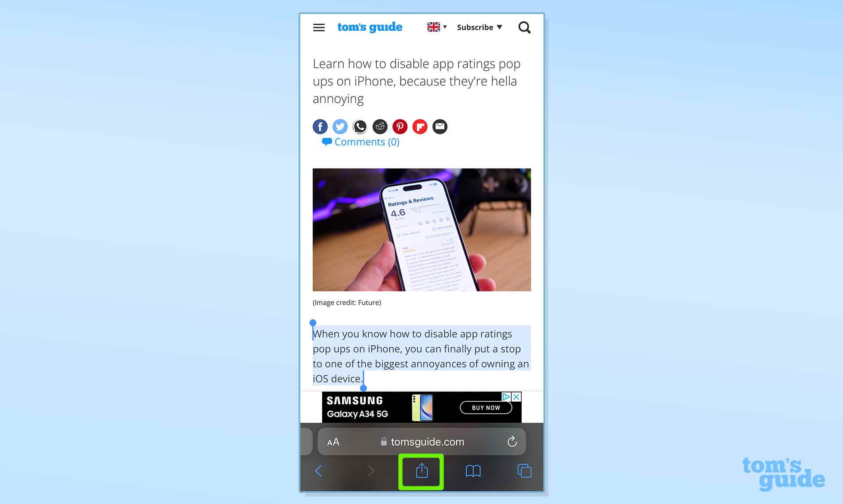
Task: Click the Comments section link
Action: (x=360, y=142)
